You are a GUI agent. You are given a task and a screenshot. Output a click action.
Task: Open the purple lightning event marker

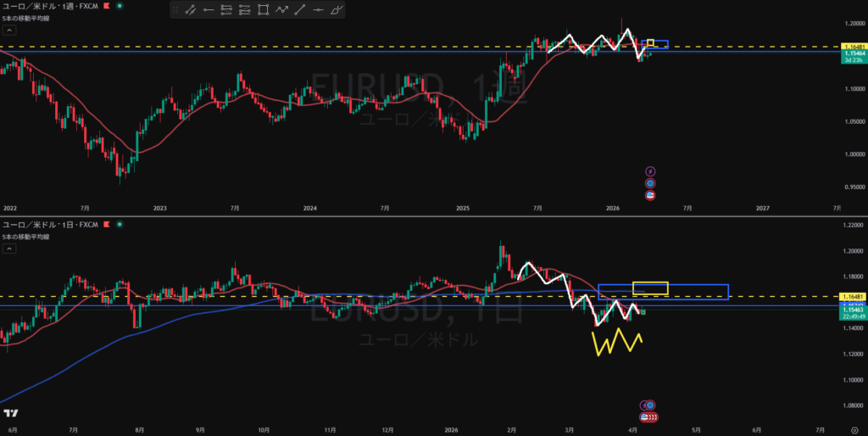click(x=650, y=171)
